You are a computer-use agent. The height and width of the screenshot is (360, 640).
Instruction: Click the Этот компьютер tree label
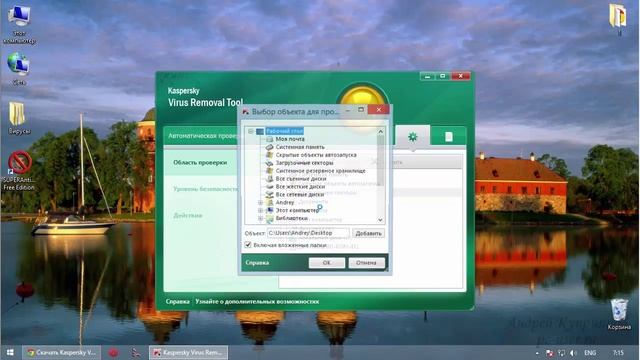(297, 210)
